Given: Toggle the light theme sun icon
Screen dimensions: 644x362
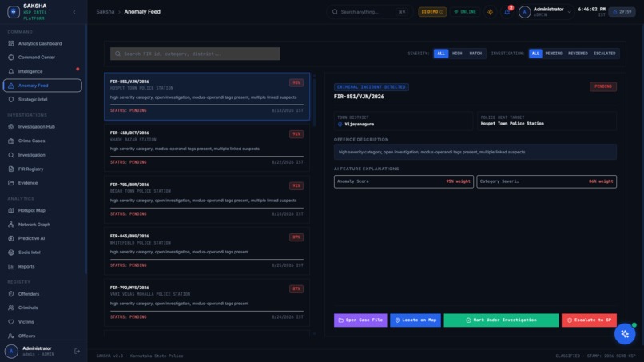Looking at the screenshot, I should pos(490,12).
